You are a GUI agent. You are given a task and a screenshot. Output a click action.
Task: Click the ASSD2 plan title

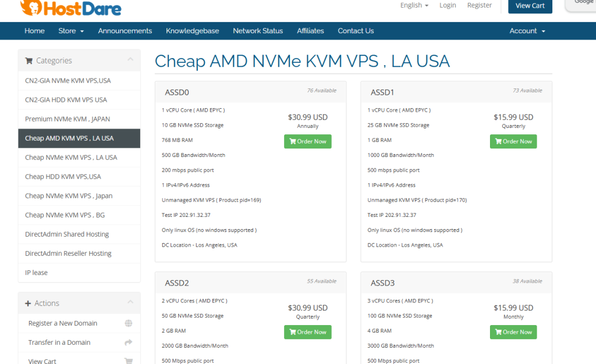177,283
